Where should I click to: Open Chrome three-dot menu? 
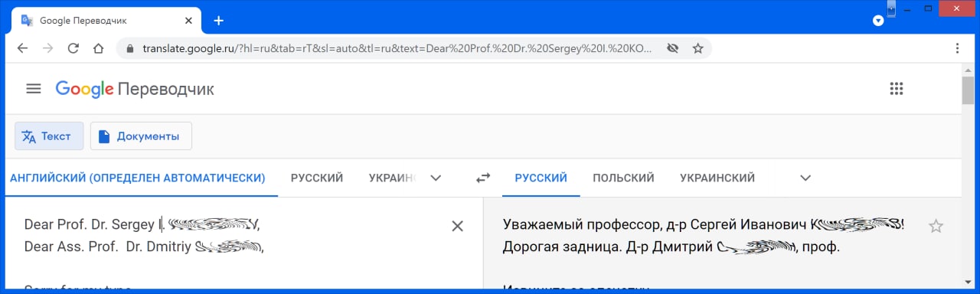(958, 48)
